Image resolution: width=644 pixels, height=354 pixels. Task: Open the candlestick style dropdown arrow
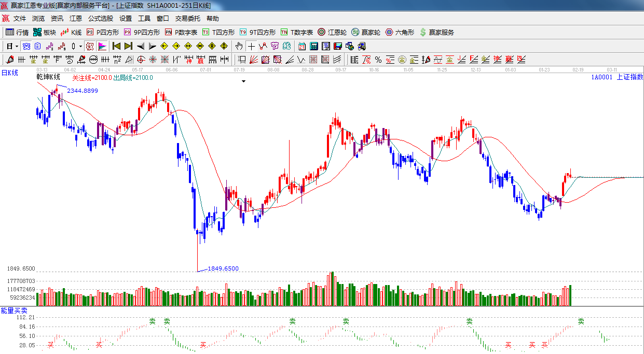tap(80, 46)
